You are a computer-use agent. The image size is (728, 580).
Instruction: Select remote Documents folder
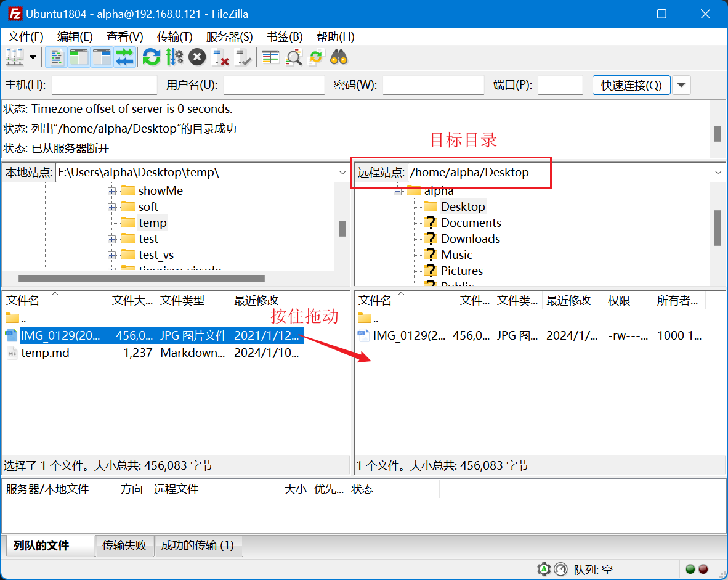471,223
